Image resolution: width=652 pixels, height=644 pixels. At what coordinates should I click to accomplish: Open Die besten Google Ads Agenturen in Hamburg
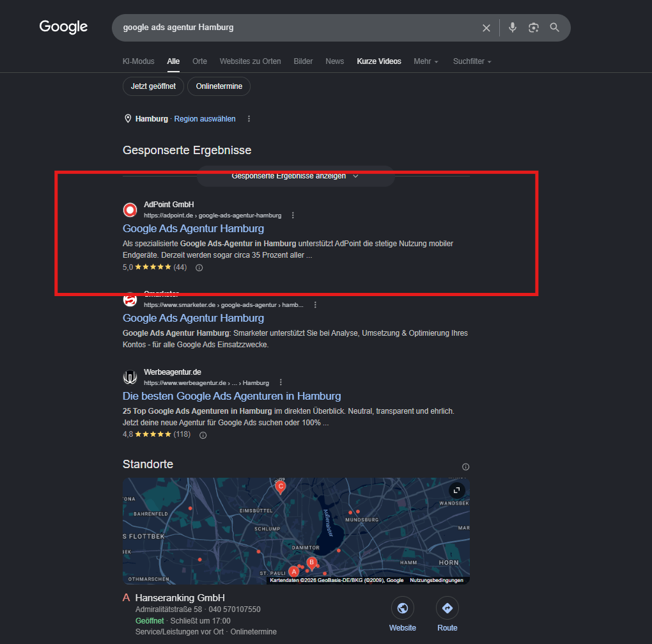(x=231, y=396)
